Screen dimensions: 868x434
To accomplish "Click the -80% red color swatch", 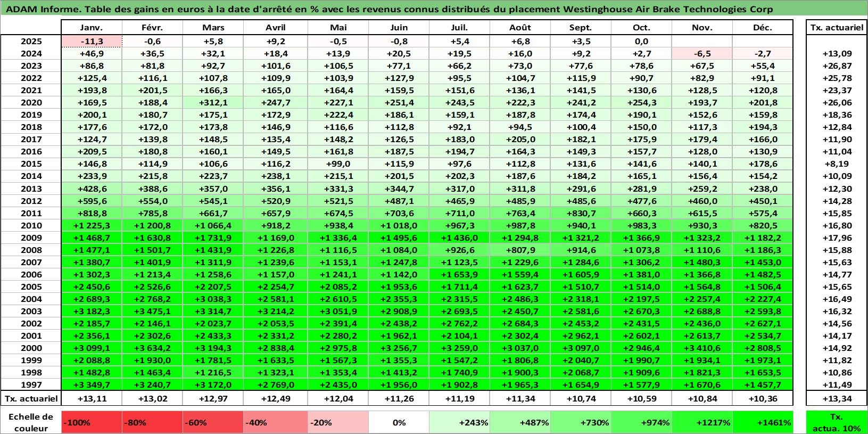I will 152,422.
